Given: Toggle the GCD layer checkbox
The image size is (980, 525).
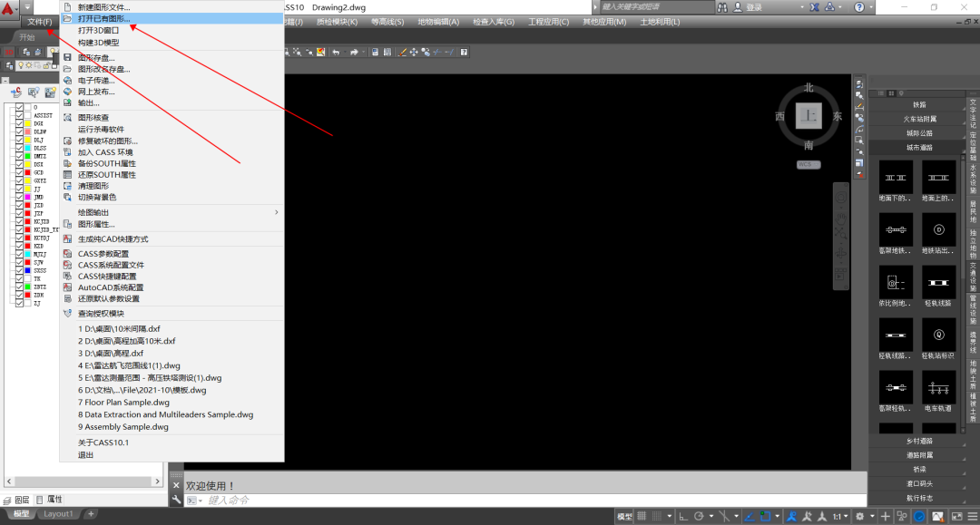Looking at the screenshot, I should pos(19,172).
